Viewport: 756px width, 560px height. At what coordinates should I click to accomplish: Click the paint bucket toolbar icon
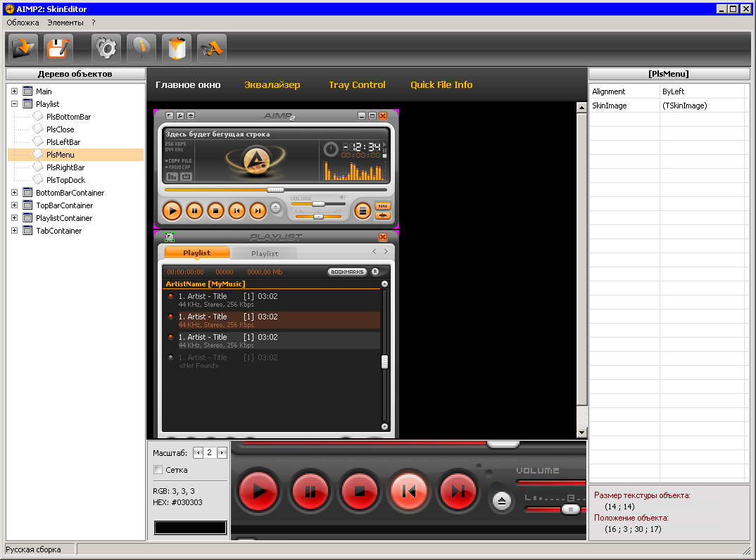click(x=177, y=49)
